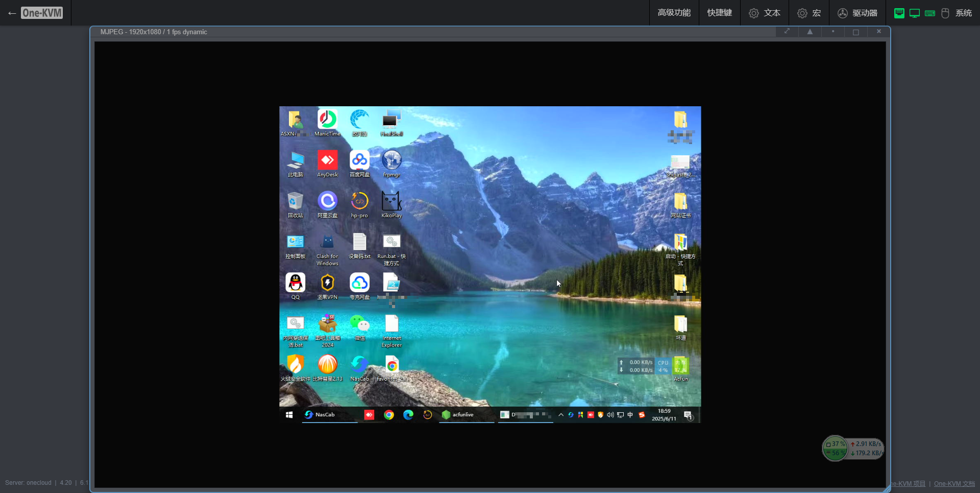Viewport: 980px width, 493px height.
Task: Click the Windows Start button
Action: pyautogui.click(x=289, y=415)
